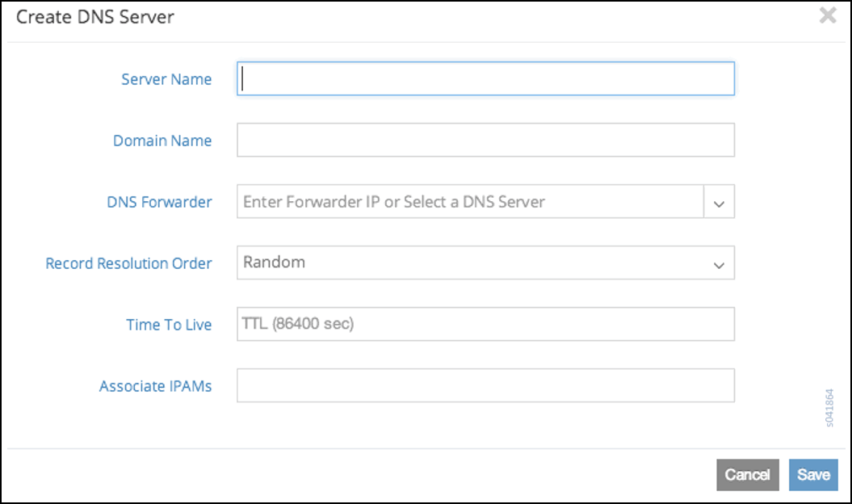Click the Record Resolution Order chevron arrow
The width and height of the screenshot is (852, 504).
coord(718,264)
